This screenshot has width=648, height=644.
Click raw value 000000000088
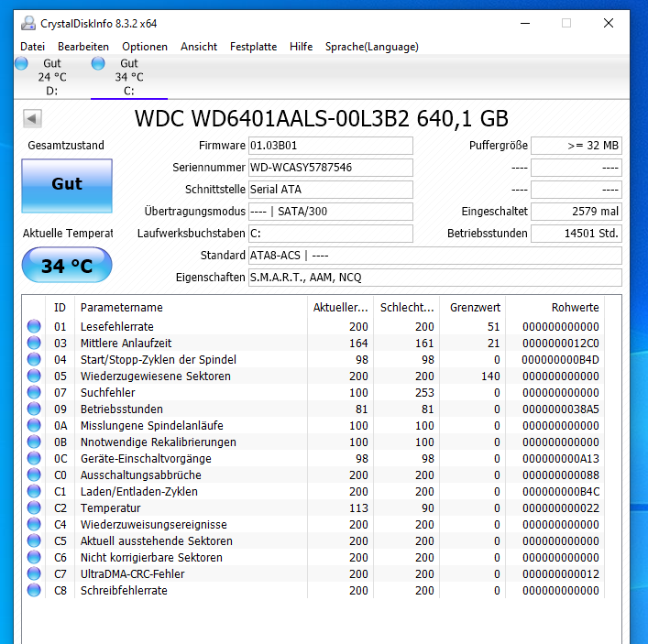(x=560, y=475)
